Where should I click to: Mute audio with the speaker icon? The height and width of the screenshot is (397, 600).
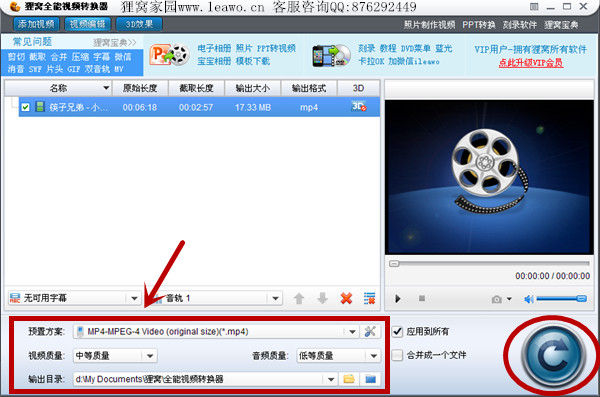(529, 299)
